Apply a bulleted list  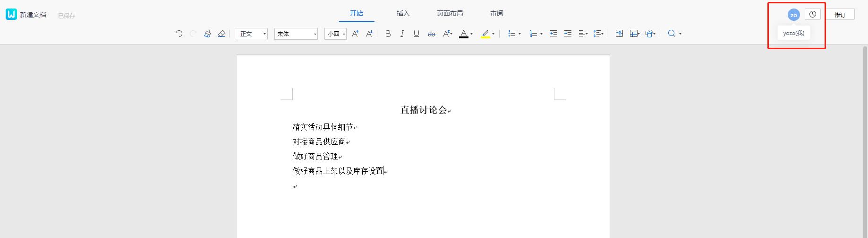pos(511,34)
